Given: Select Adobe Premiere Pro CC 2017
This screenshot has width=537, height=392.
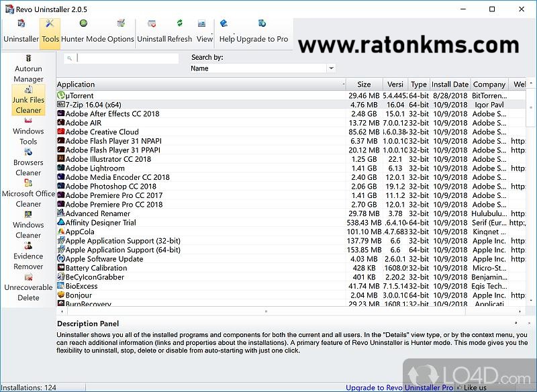Looking at the screenshot, I should pyautogui.click(x=291, y=195).
